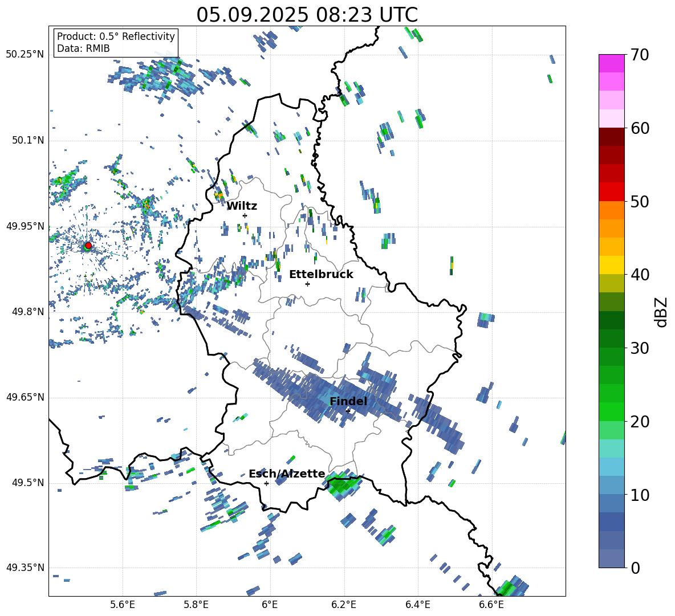
Task: Click the magenta top colorbar segment
Action: point(611,63)
